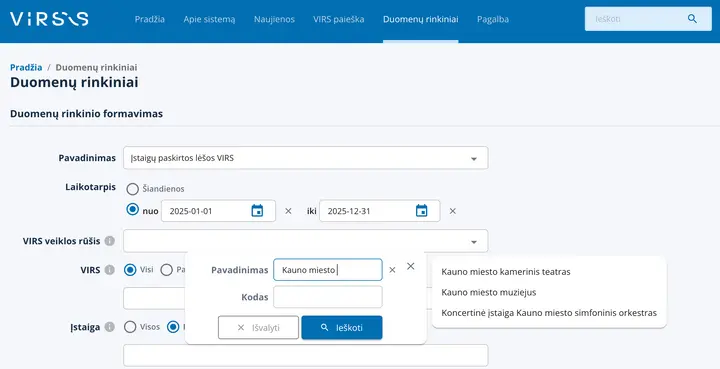Screen dimensions: 720x369
Task: Go to the Pradžia menu item
Action: click(150, 19)
